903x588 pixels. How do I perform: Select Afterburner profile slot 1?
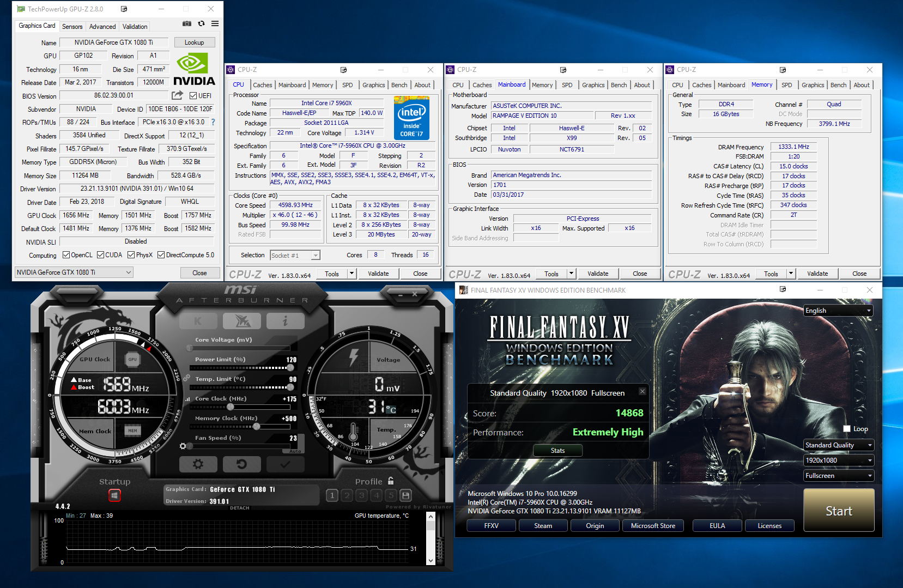332,495
